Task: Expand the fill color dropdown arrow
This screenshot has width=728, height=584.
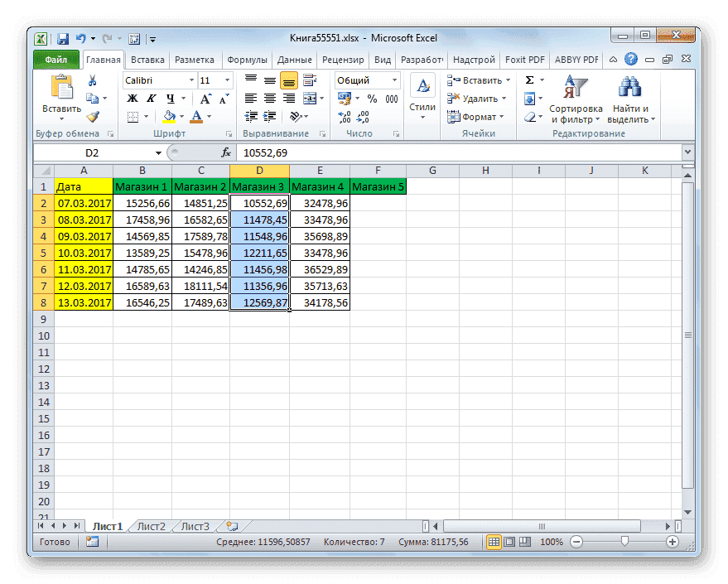Action: point(181,116)
